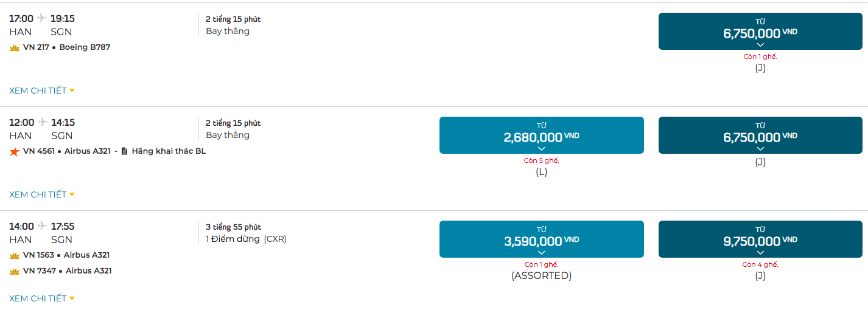Expand XEM CHI TIẾT for flight VN 4561
Viewport: 868px width, 313px height.
click(x=42, y=194)
